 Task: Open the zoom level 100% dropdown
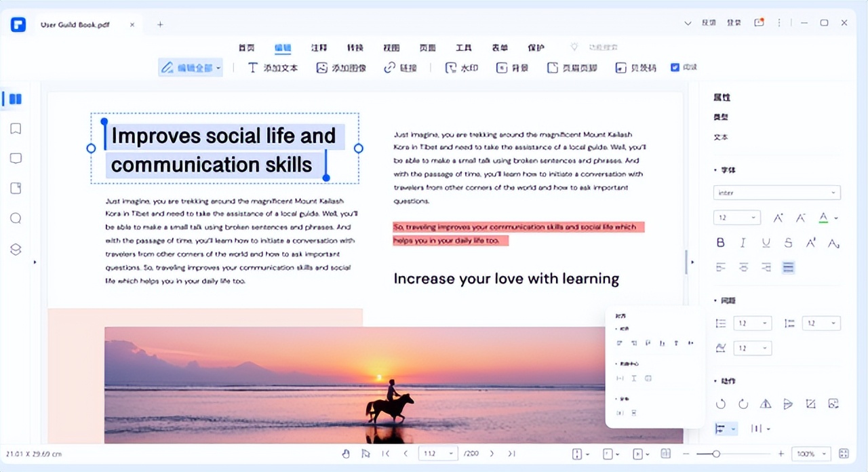pyautogui.click(x=812, y=454)
